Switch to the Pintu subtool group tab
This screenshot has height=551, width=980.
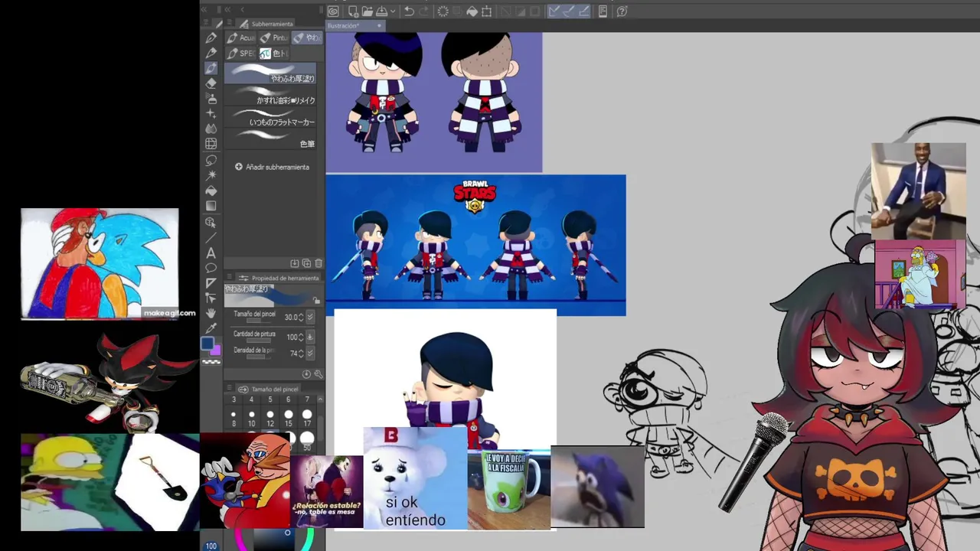coord(274,38)
